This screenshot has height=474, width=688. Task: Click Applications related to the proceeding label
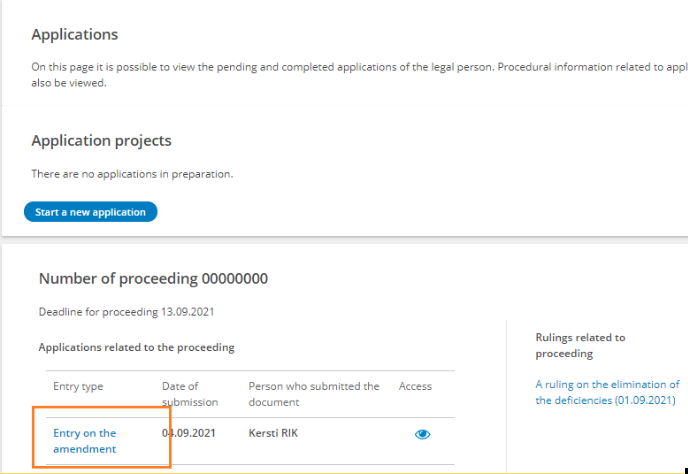coord(136,347)
